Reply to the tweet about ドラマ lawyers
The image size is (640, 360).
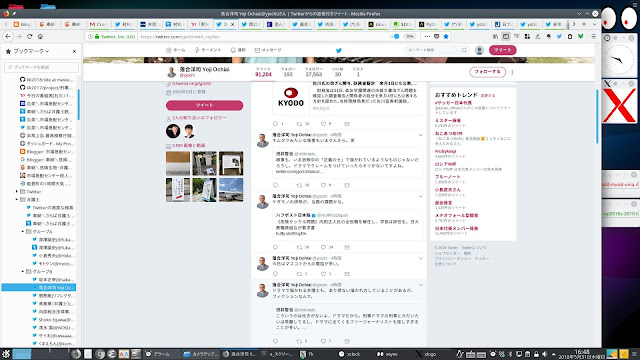(276, 341)
